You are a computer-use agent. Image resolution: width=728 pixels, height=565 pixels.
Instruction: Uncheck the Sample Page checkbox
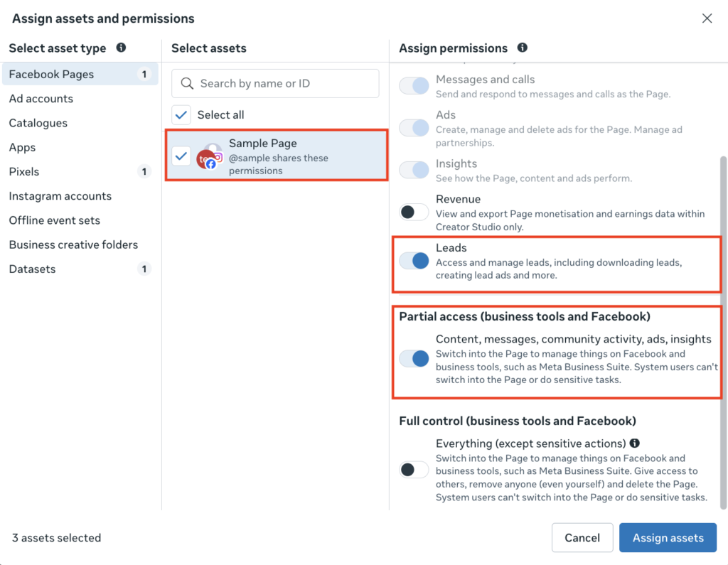(182, 155)
